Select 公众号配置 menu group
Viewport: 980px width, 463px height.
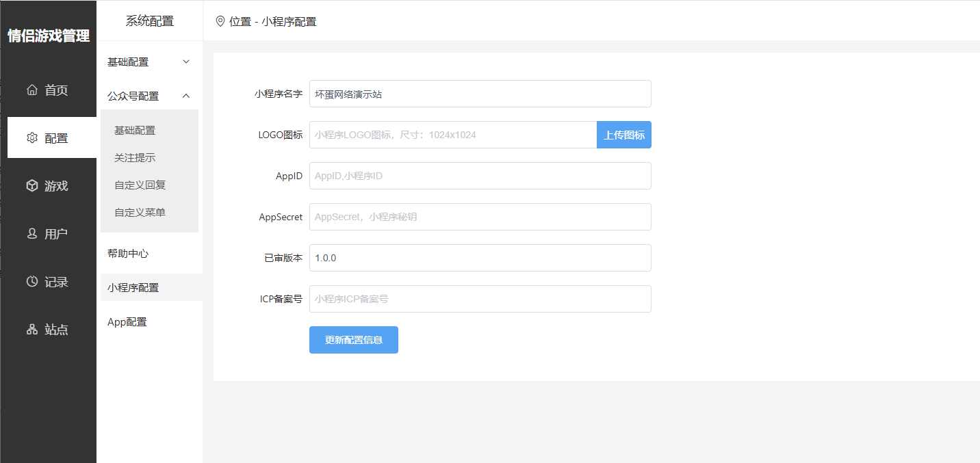pos(149,96)
